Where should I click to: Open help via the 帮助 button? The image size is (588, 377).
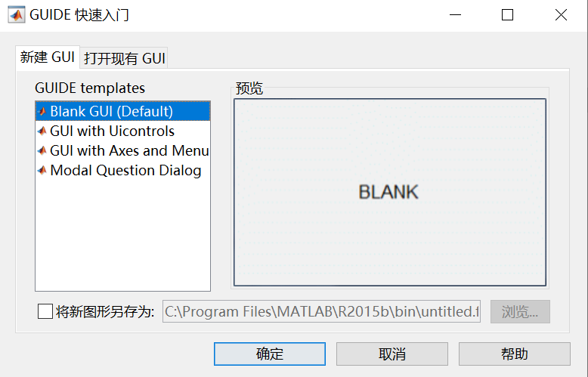coord(514,354)
